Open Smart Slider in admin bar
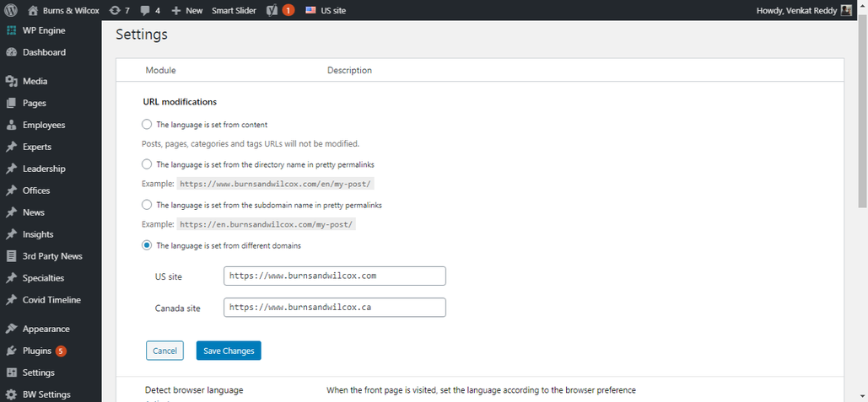Image resolution: width=868 pixels, height=402 pixels. [x=234, y=10]
